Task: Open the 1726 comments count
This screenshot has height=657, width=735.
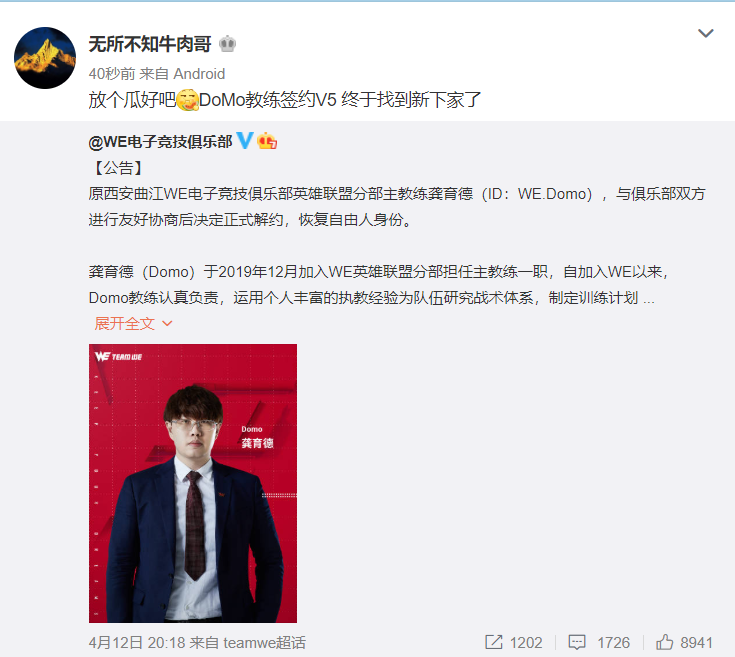Action: 614,642
